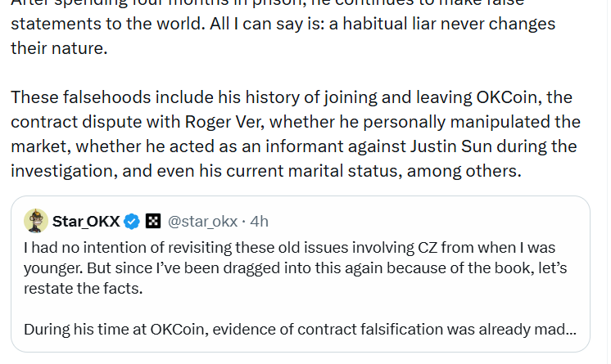Click the blue verified checkmark badge
The width and height of the screenshot is (611, 364).
point(133,221)
